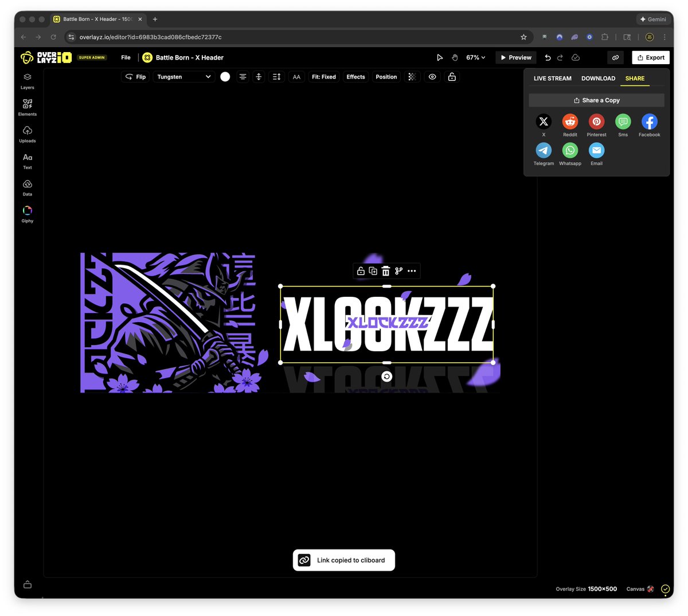Viewport: 688px width, 616px height.
Task: Switch to the DOWNLOAD tab
Action: pyautogui.click(x=598, y=79)
